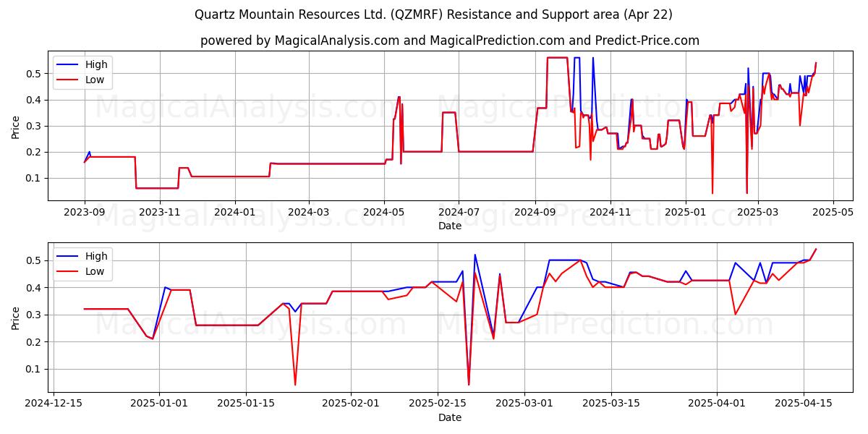
Task: Click the '2025-01-15' tick label on bottom chart
Action: click(x=246, y=404)
